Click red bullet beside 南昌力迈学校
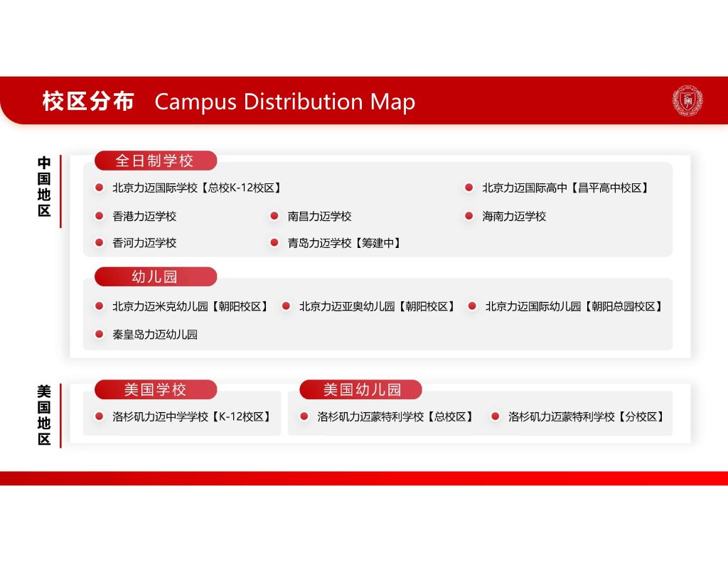The image size is (728, 562). 274,216
